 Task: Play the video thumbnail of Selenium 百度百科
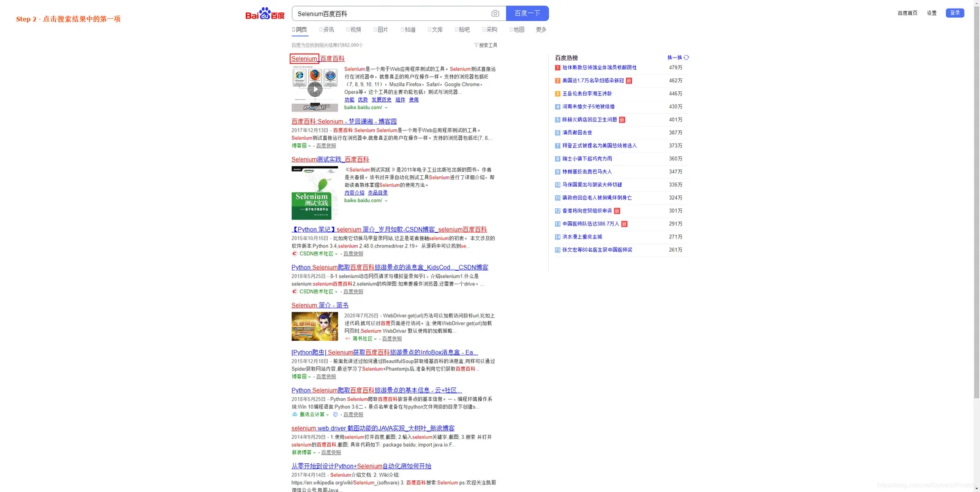click(x=314, y=89)
